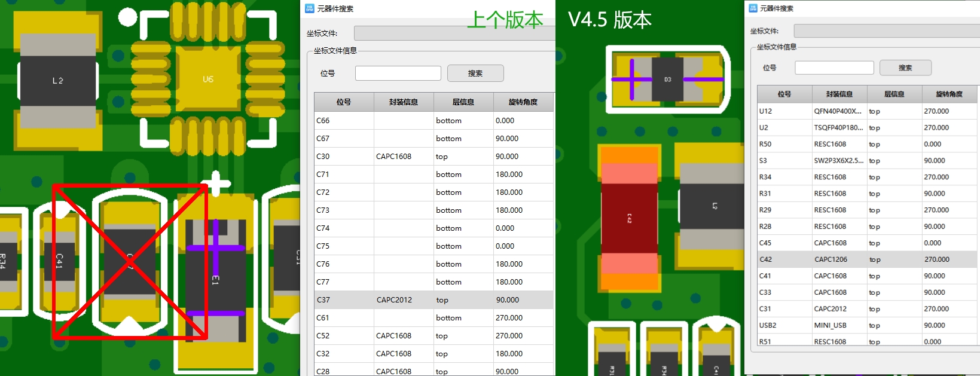The width and height of the screenshot is (980, 376).
Task: Click the 搜索 button in left dialog
Action: (475, 73)
